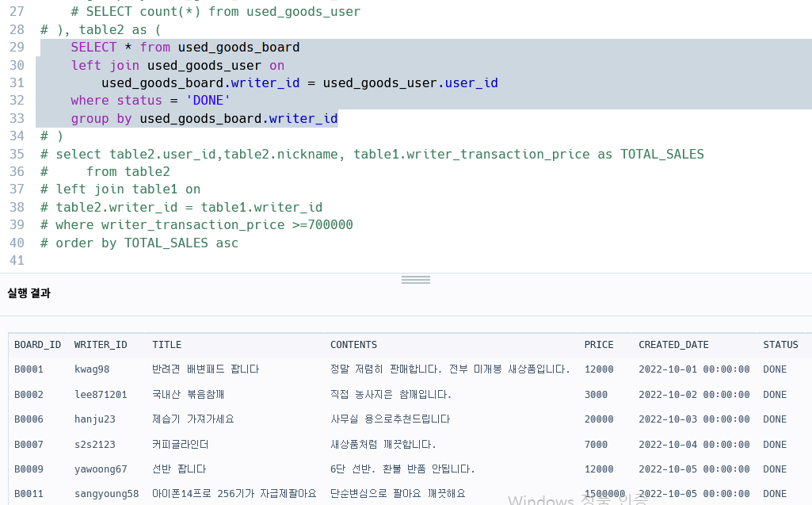812x505 pixels.
Task: Click writer id yawoong67
Action: [x=101, y=469]
